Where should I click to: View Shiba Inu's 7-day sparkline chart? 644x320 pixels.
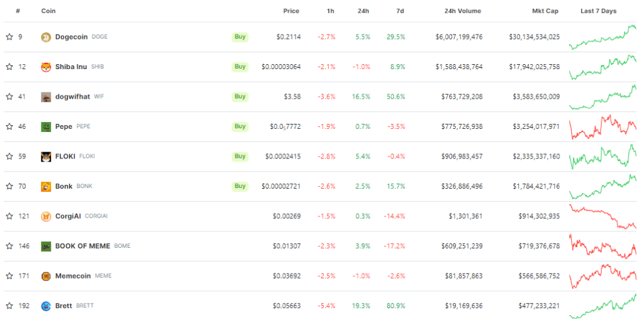coord(602,67)
